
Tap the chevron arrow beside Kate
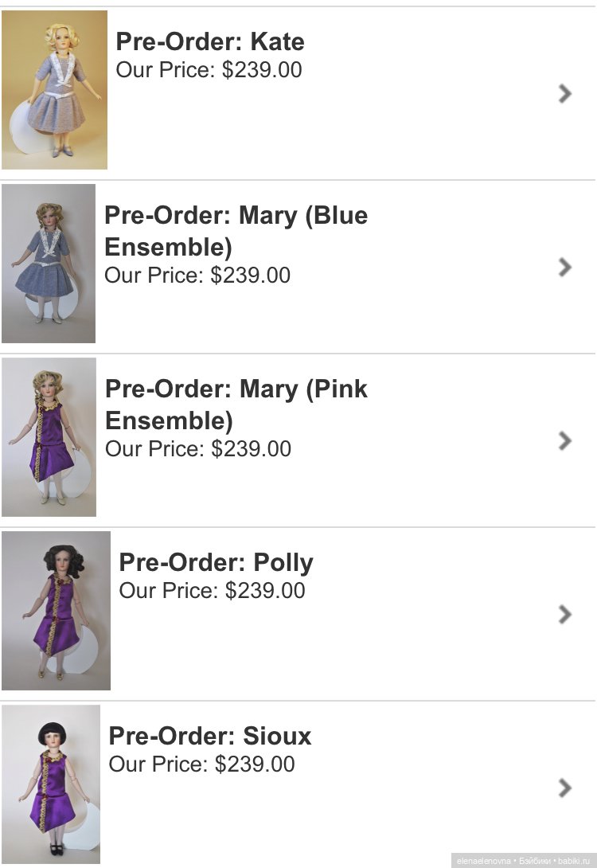tap(565, 93)
